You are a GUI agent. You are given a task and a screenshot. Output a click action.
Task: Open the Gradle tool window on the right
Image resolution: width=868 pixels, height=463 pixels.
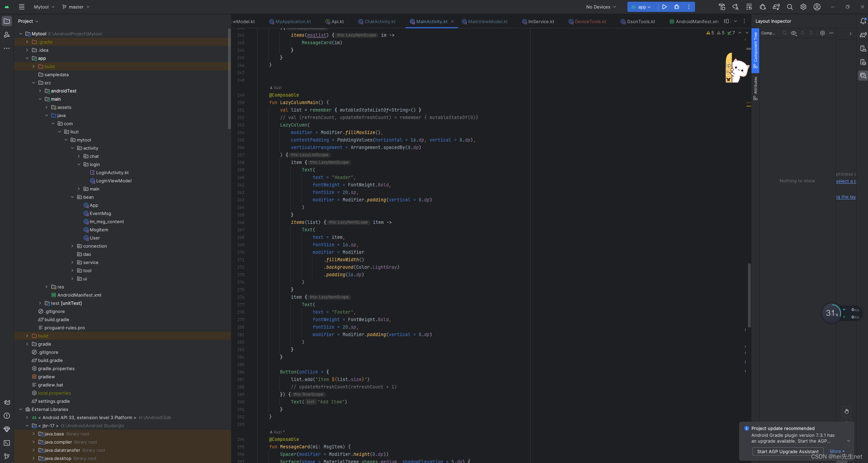click(x=864, y=35)
